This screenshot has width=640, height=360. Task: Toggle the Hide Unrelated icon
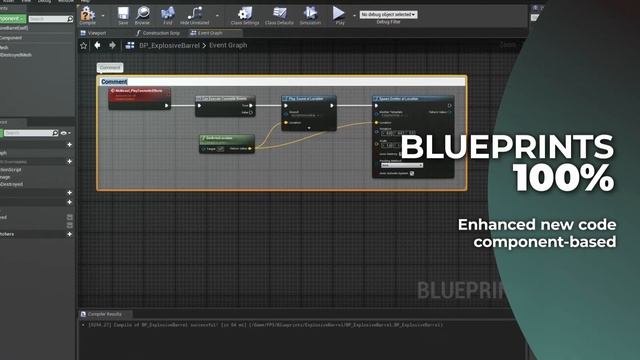point(195,13)
